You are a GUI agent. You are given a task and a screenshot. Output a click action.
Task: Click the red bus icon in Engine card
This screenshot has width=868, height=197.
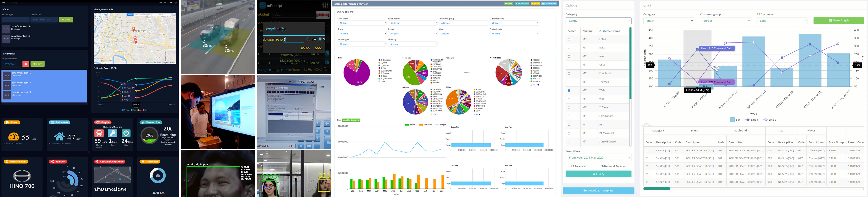click(x=99, y=133)
